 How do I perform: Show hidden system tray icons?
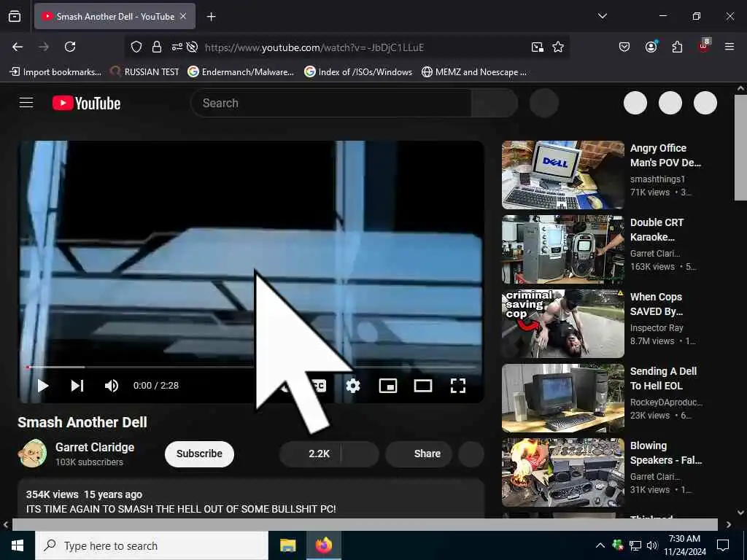600,545
